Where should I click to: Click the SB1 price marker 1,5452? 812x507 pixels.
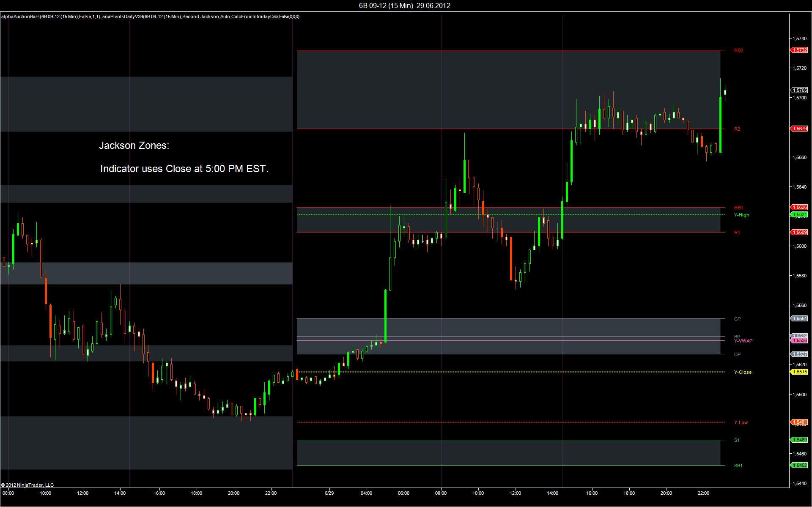coord(799,465)
